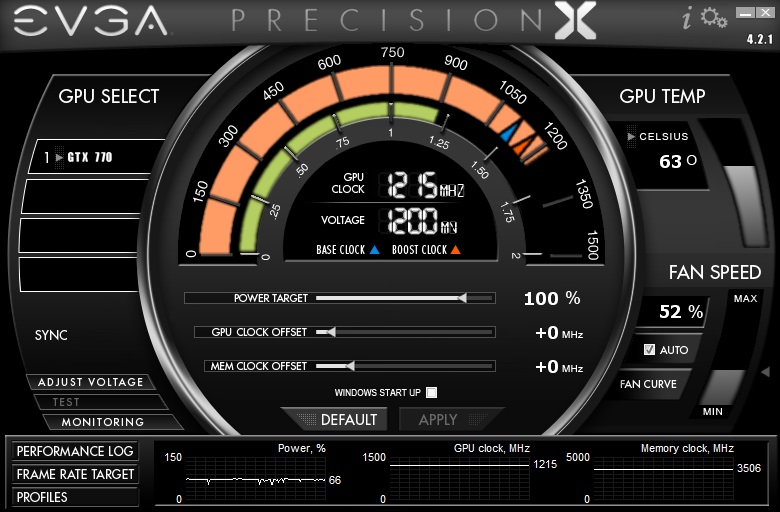Click the fan slider MIN label
Viewport: 780px width, 512px height.
pos(712,411)
